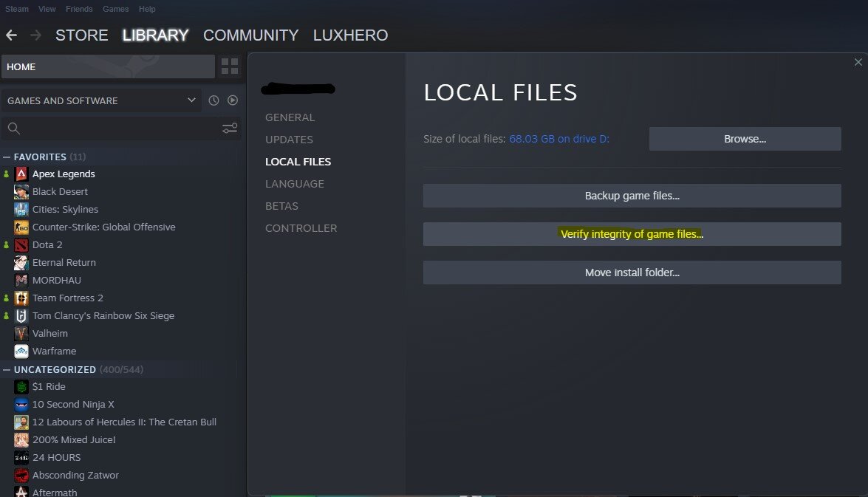Open the Store page

click(81, 35)
